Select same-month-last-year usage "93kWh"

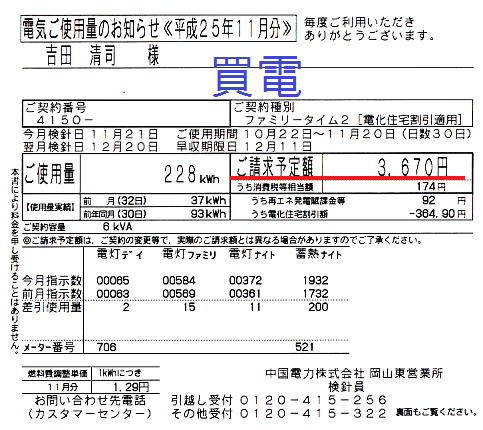coord(209,213)
